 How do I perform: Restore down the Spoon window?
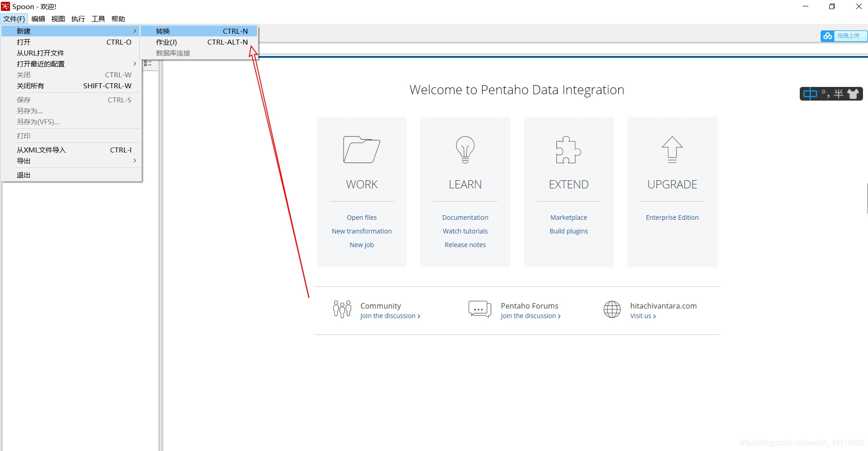coord(832,6)
